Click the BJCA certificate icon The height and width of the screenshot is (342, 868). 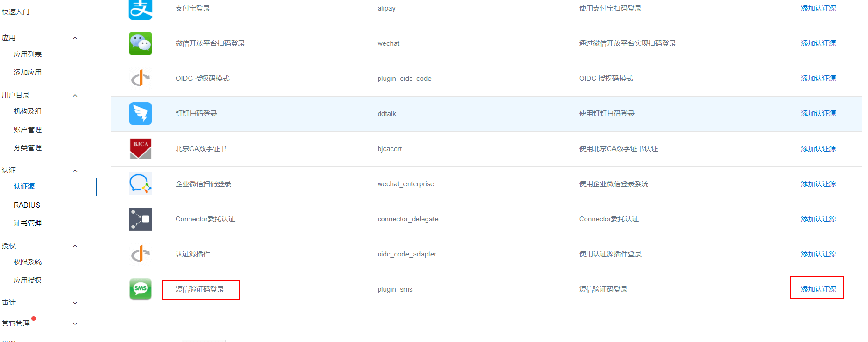141,149
